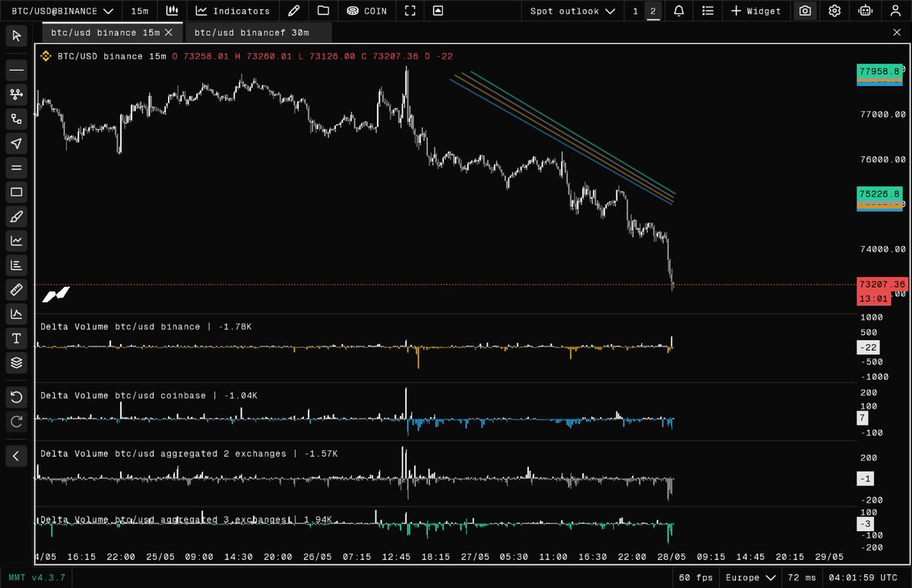Viewport: 912px width, 588px height.
Task: Click the Binance logo in chart header
Action: tap(46, 55)
